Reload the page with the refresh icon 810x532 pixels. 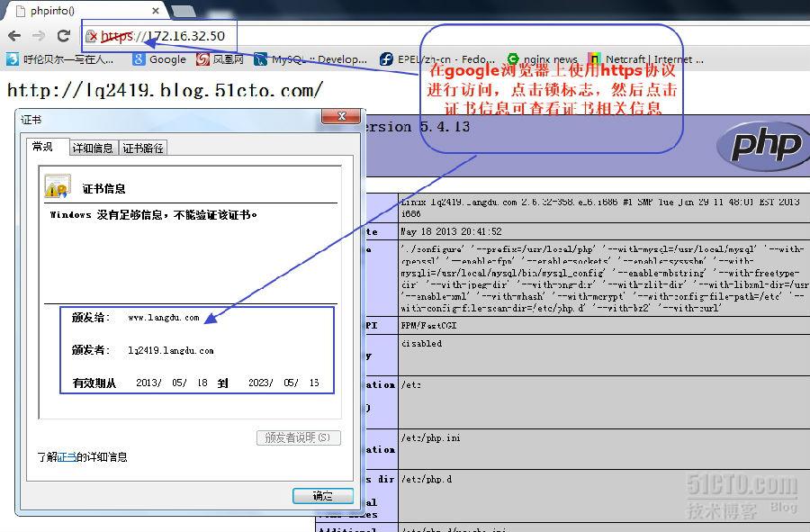(x=64, y=36)
